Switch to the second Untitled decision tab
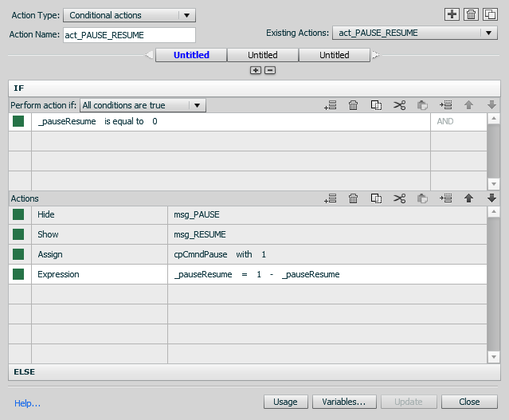 click(263, 55)
